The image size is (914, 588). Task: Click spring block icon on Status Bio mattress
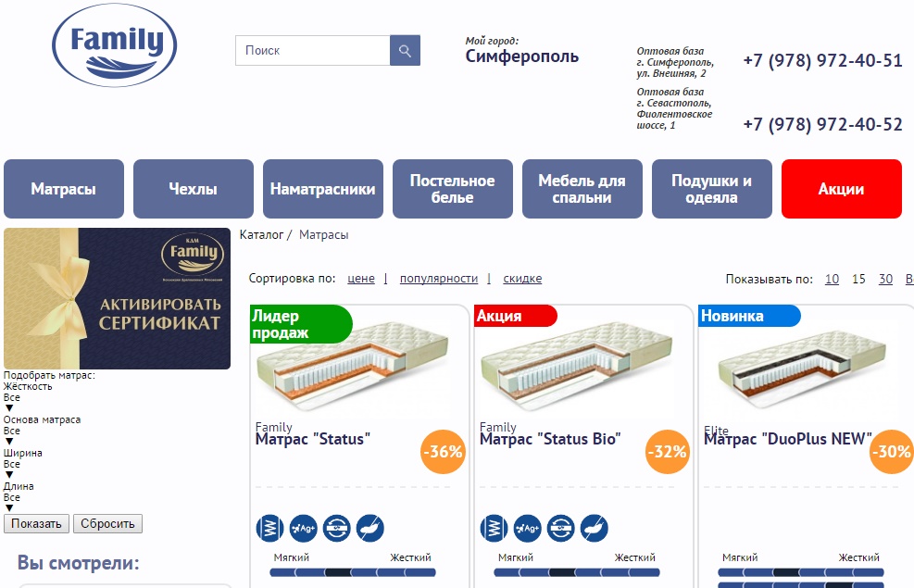pyautogui.click(x=494, y=529)
